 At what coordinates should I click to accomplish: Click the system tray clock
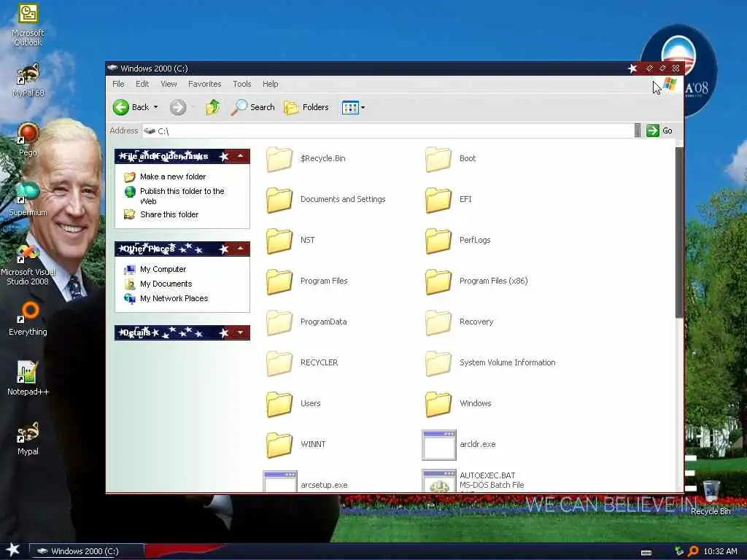720,551
